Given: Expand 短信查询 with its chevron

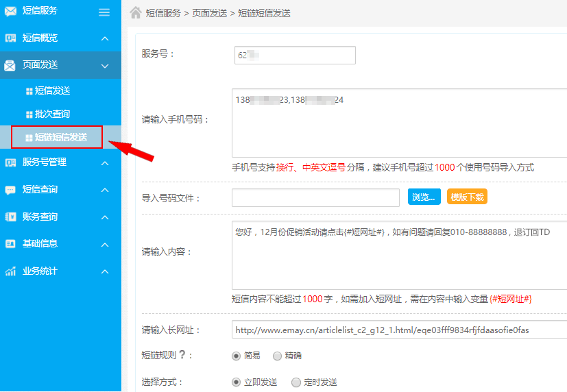Looking at the screenshot, I should pos(105,190).
